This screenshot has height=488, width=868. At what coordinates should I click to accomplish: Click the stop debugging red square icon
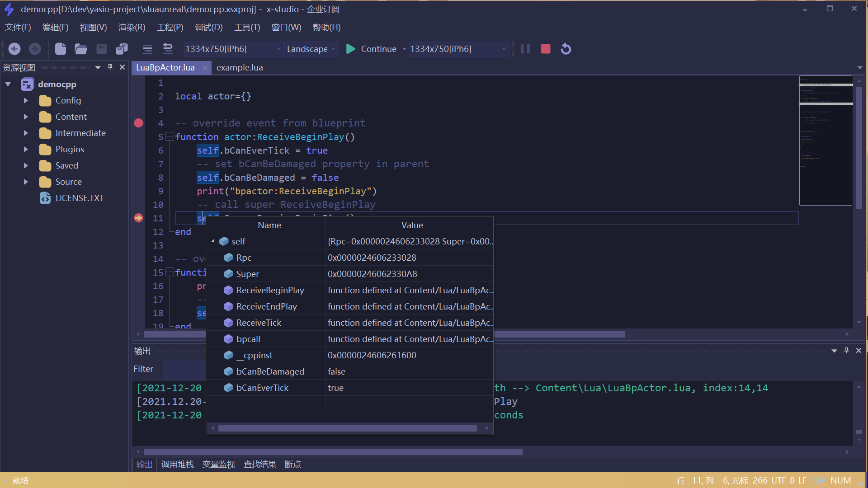546,49
